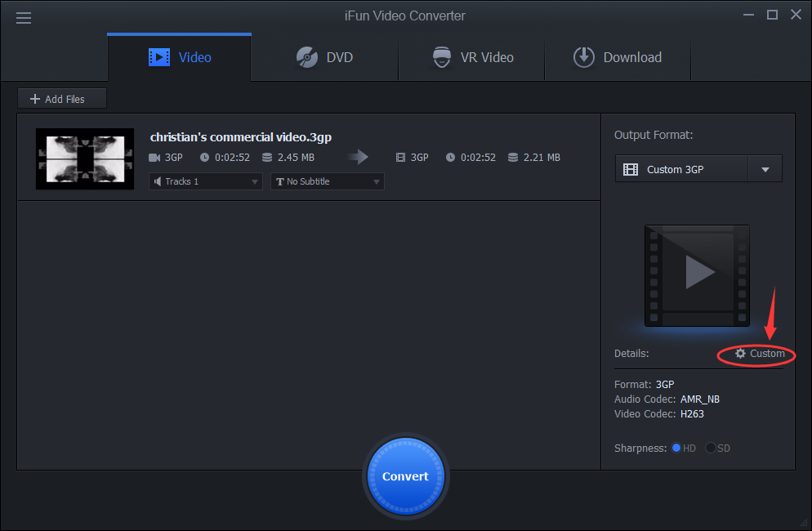Open the VR Video tab
This screenshot has width=812, height=531.
[472, 57]
